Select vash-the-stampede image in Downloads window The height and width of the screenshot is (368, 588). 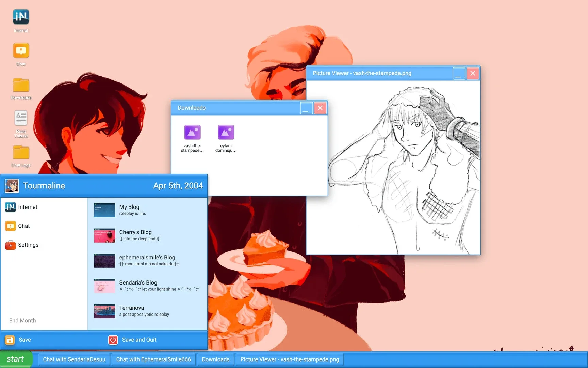192,136
